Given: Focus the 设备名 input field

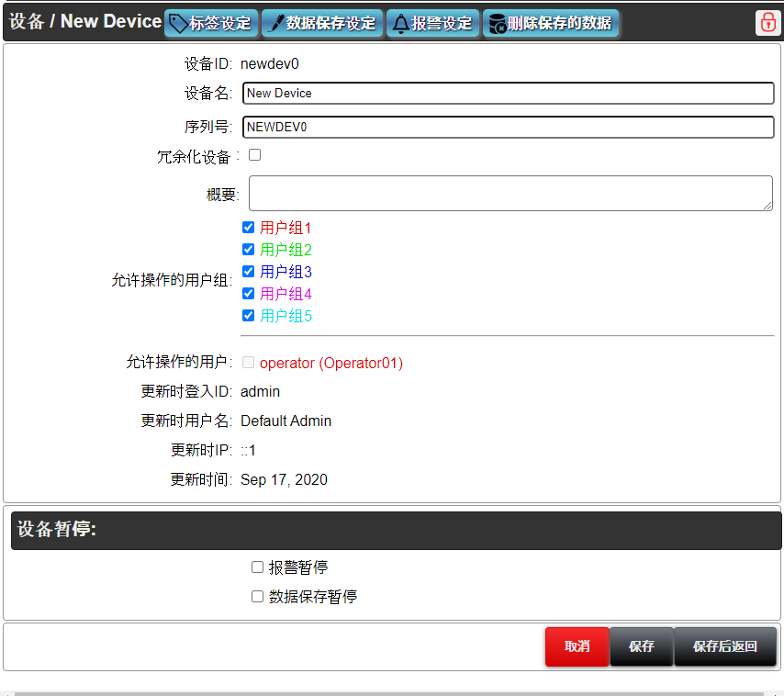Looking at the screenshot, I should click(x=509, y=94).
